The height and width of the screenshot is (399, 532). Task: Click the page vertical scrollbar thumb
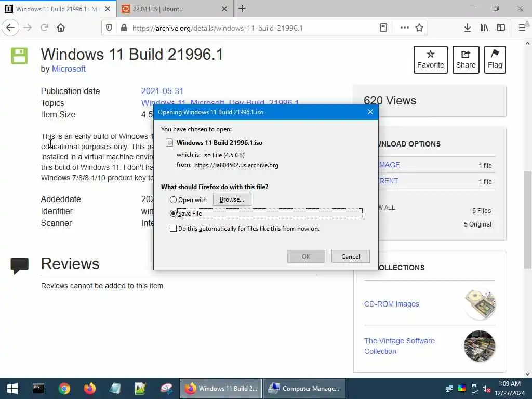coord(527,220)
